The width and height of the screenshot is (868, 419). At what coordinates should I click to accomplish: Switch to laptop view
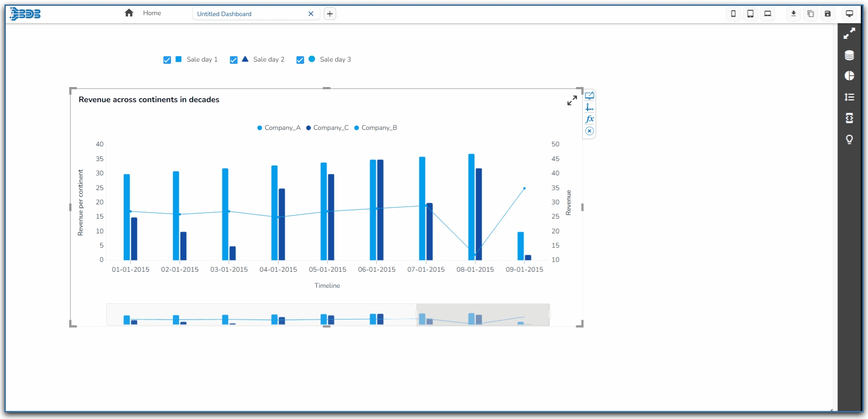768,14
